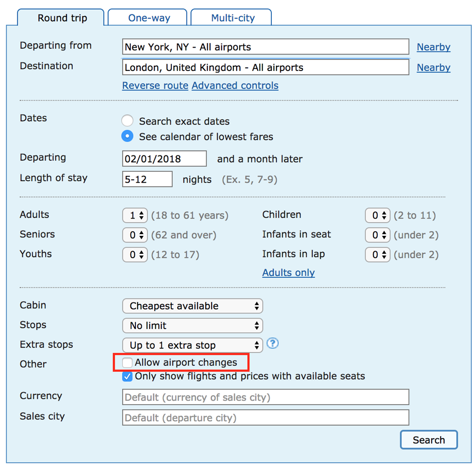This screenshot has height=470, width=476.
Task: Open the Extra stops dropdown
Action: tap(193, 345)
